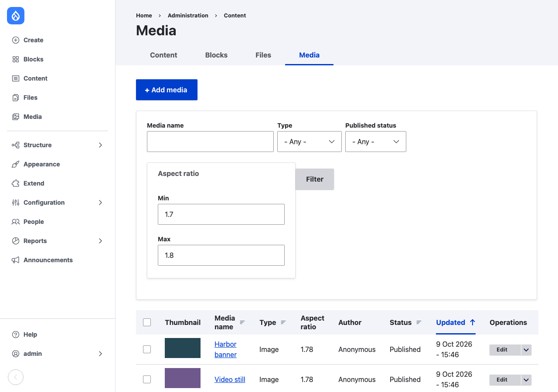
Task: Switch to the Content tab
Action: click(x=163, y=55)
